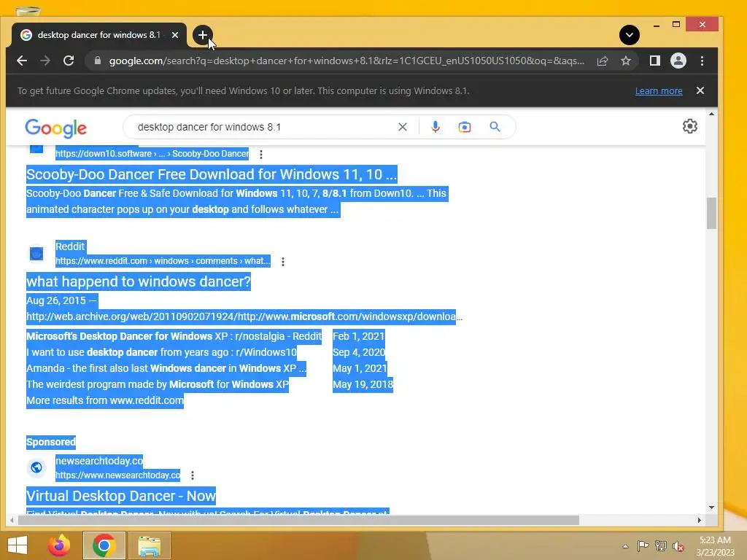This screenshot has width=747, height=560.
Task: Click the muted volume tray icon
Action: [678, 546]
